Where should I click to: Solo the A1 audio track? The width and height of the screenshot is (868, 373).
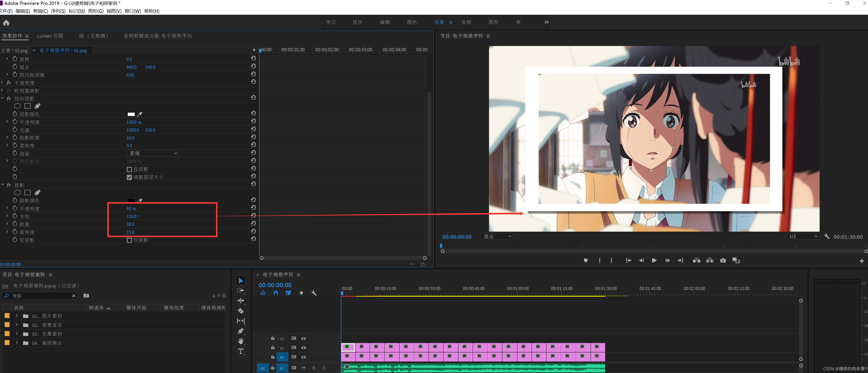[313, 368]
